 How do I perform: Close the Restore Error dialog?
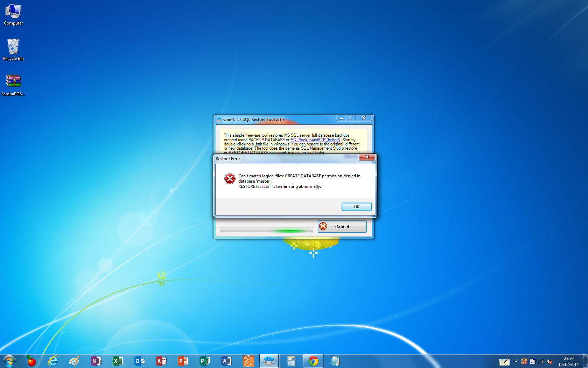[367, 157]
